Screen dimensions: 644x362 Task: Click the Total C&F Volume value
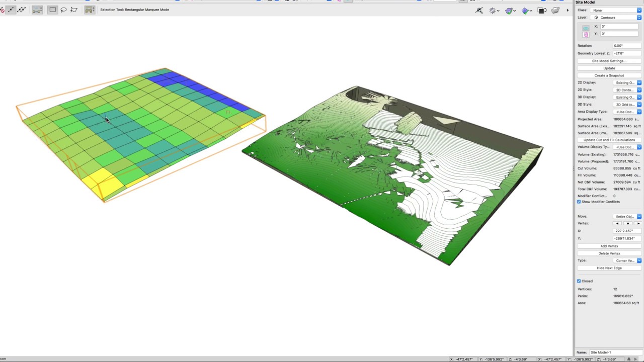click(627, 190)
